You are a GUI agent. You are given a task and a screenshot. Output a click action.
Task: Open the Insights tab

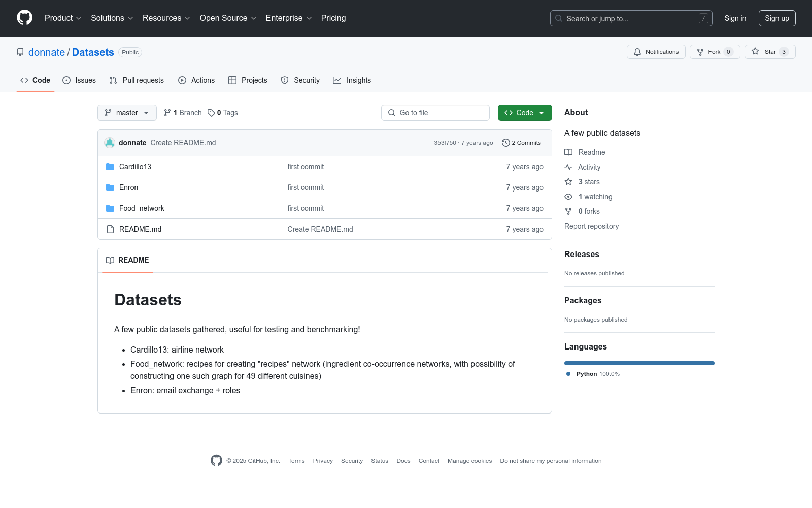[352, 80]
